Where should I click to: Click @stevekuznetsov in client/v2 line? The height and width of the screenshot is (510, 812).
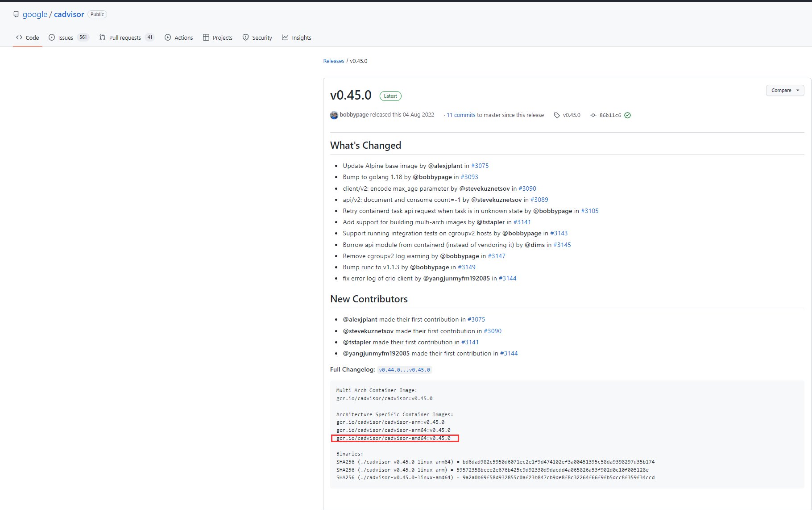pyautogui.click(x=485, y=188)
